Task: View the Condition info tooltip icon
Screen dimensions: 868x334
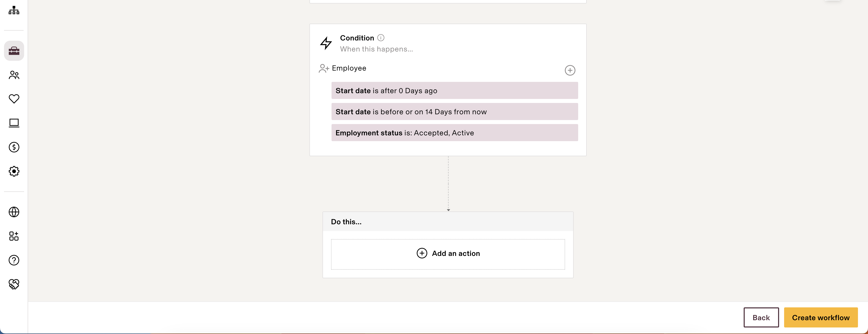Action: tap(381, 38)
